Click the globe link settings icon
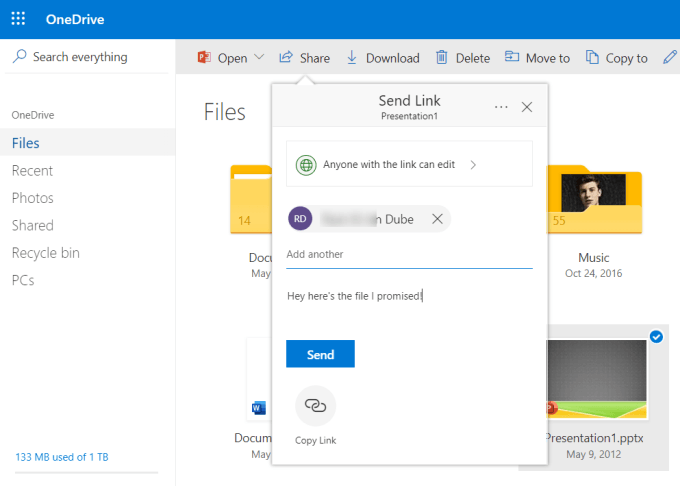Image resolution: width=680 pixels, height=486 pixels. (306, 165)
